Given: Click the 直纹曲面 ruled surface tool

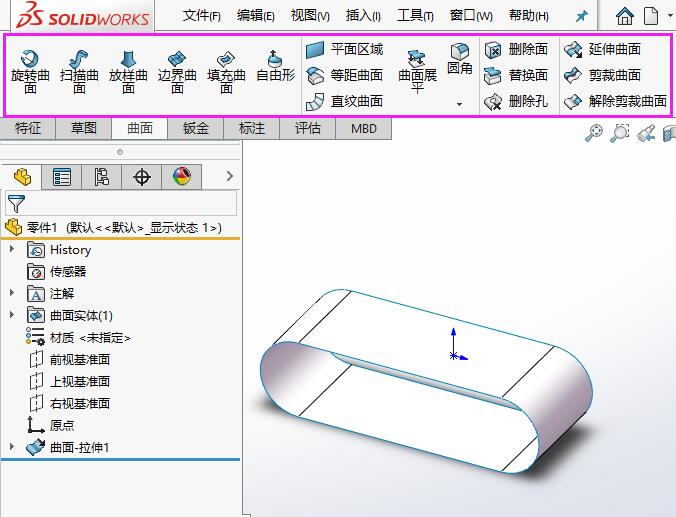Looking at the screenshot, I should tap(344, 102).
